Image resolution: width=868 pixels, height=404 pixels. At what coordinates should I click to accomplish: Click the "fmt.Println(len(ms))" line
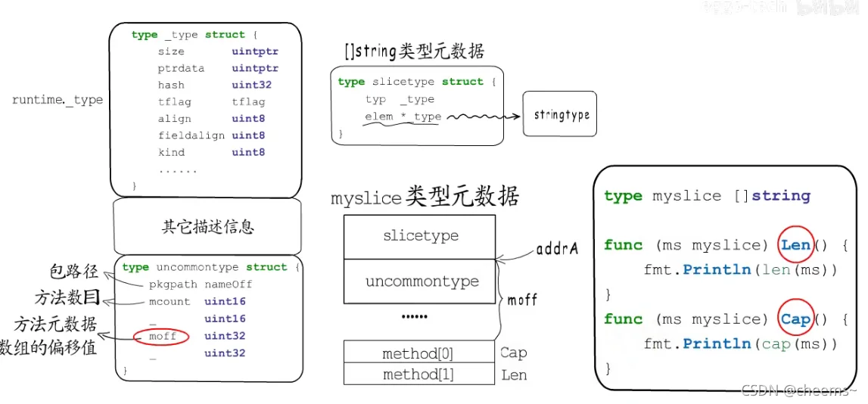pos(739,269)
